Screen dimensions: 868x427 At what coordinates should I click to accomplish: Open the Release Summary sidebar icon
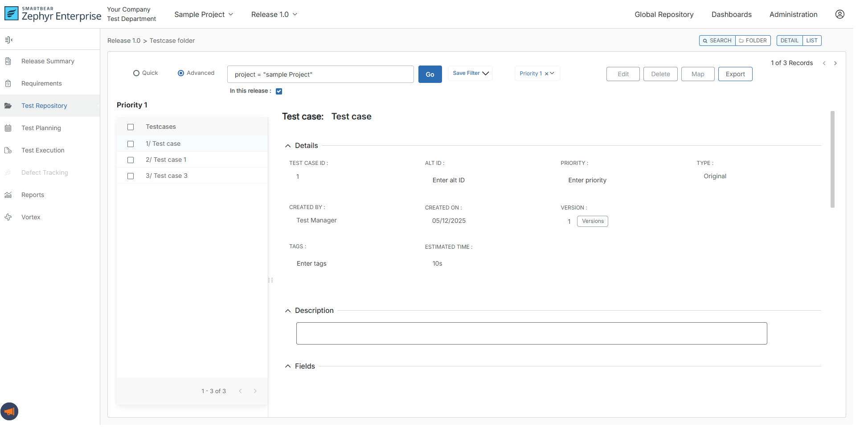[x=8, y=61]
